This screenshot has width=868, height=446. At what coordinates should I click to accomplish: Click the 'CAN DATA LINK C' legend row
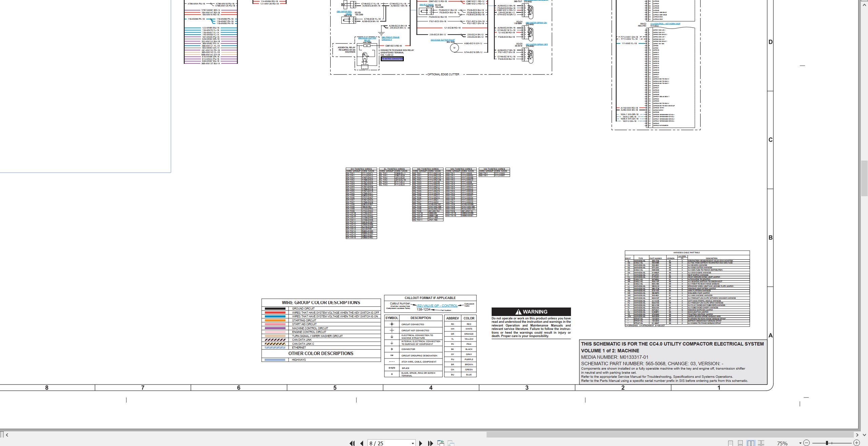[321, 344]
